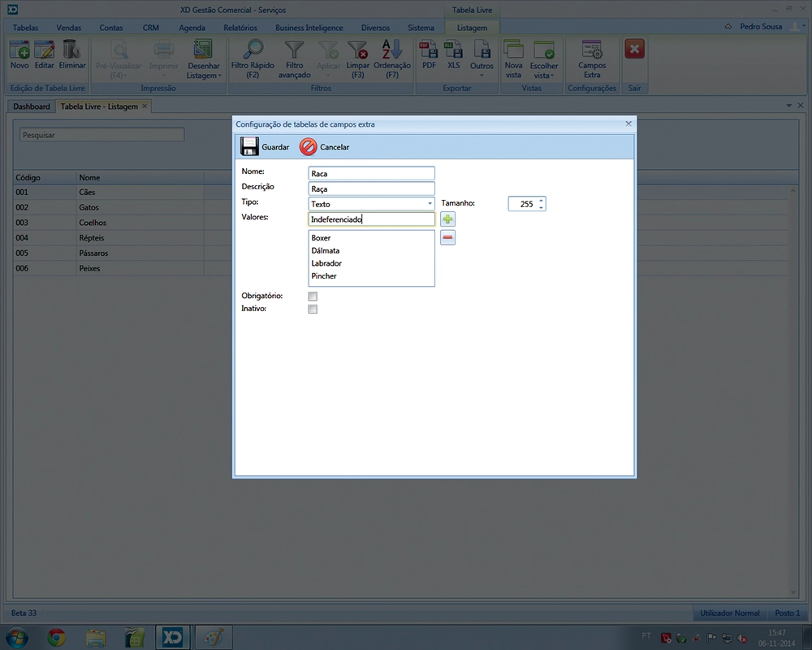Remove value with red minus button
The width and height of the screenshot is (812, 650).
click(x=448, y=237)
